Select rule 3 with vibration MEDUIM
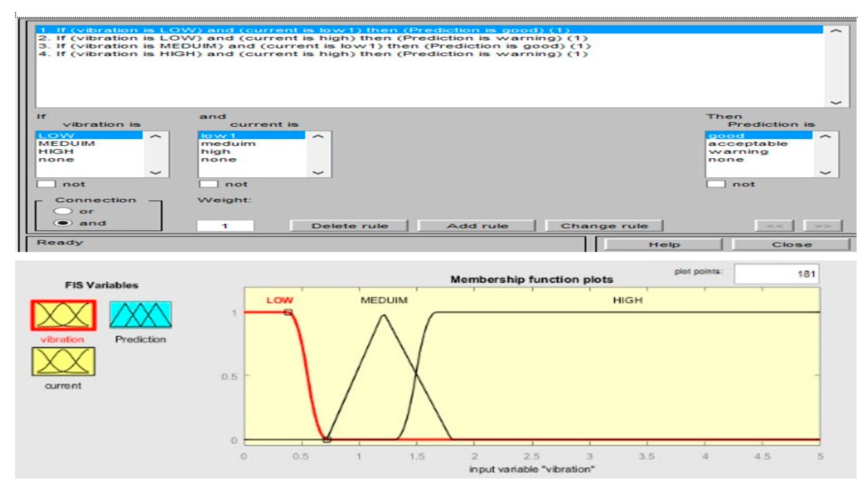The image size is (868, 495). 314,46
